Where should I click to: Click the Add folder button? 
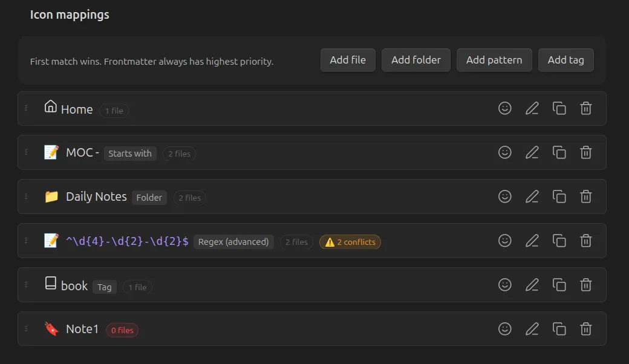(x=416, y=60)
